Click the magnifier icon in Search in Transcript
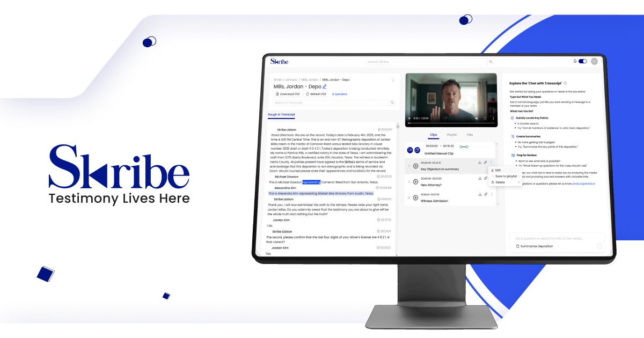Viewport: 644px width, 338px height. click(x=392, y=102)
